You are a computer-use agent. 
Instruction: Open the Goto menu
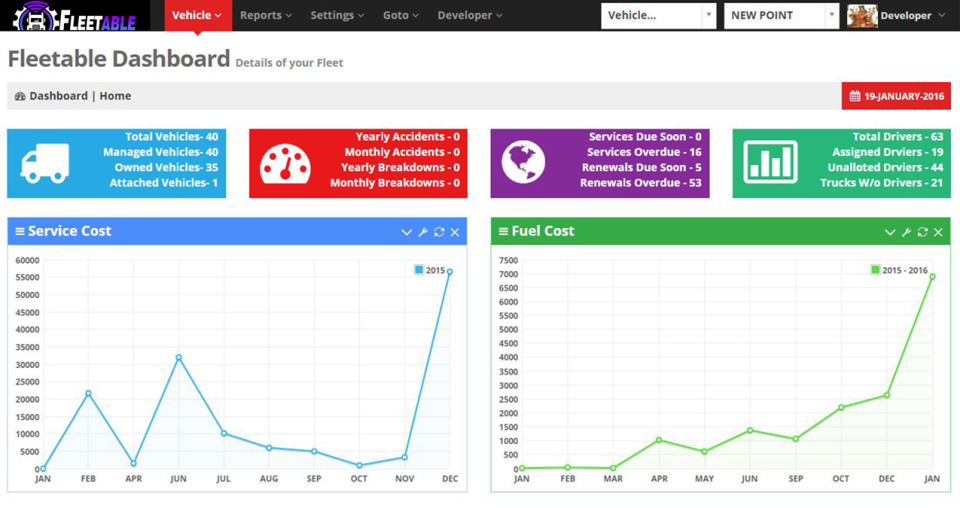tap(400, 16)
